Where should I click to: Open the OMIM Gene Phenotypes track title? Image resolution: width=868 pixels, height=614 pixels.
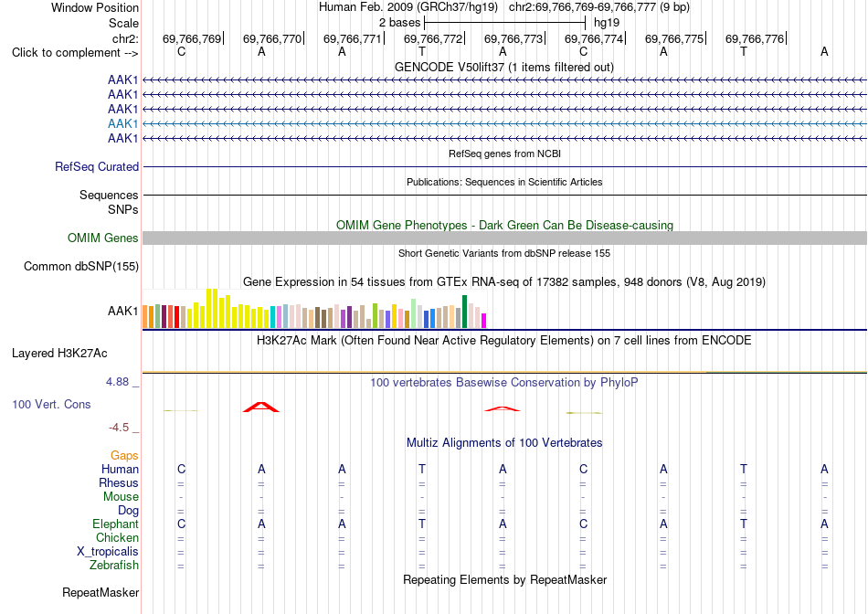504,226
